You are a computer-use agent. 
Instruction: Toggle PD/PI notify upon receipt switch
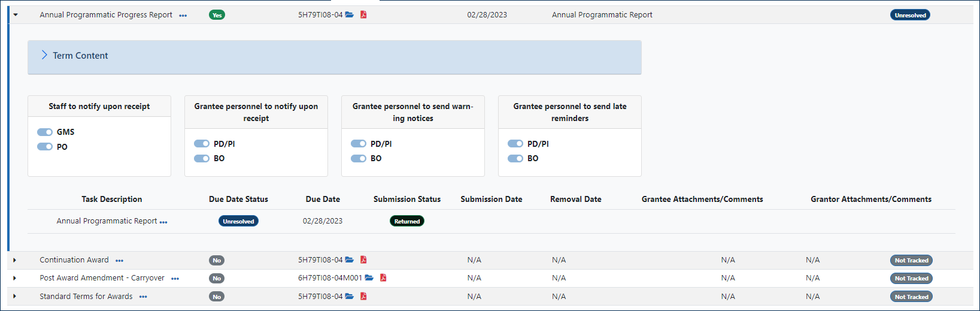[x=202, y=144]
